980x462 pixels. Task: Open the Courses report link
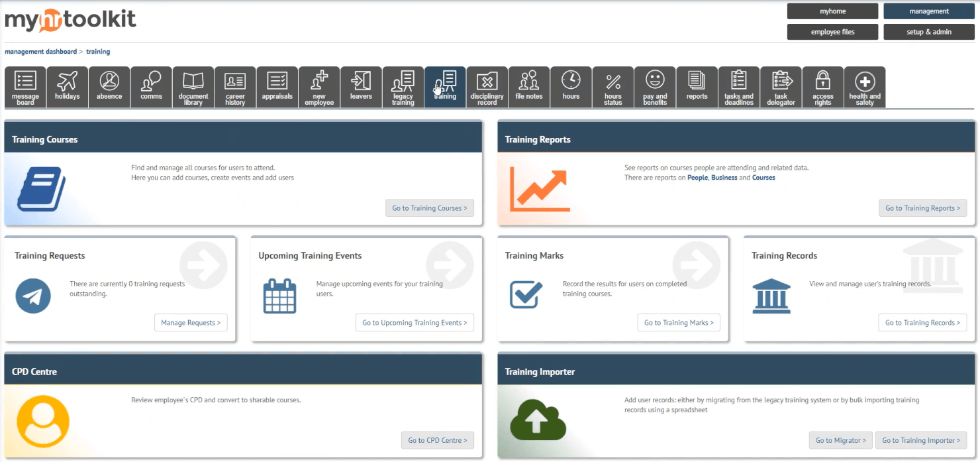pyautogui.click(x=763, y=177)
